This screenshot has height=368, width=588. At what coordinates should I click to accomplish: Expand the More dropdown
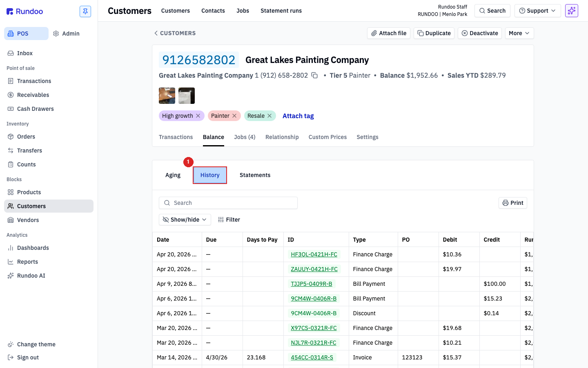click(519, 33)
